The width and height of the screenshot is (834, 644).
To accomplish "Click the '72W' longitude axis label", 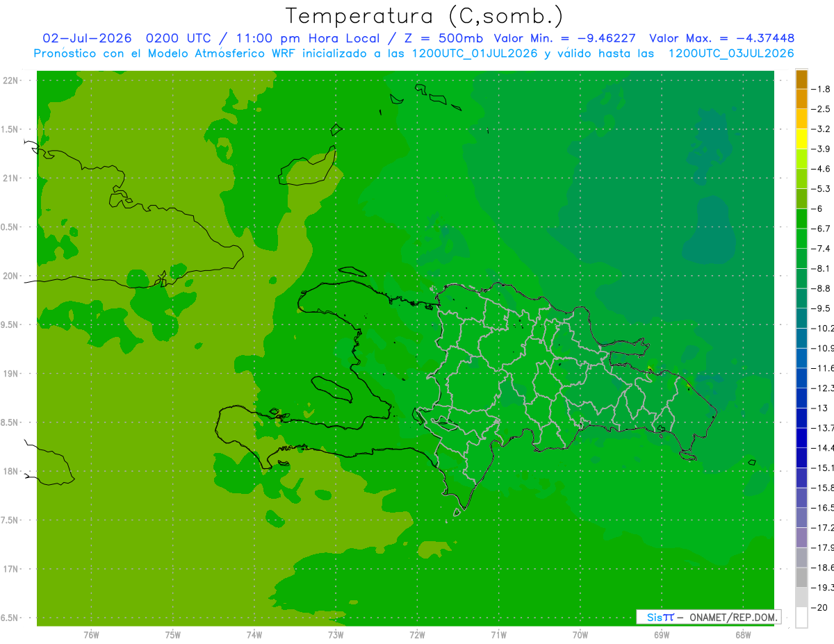I will [x=417, y=634].
